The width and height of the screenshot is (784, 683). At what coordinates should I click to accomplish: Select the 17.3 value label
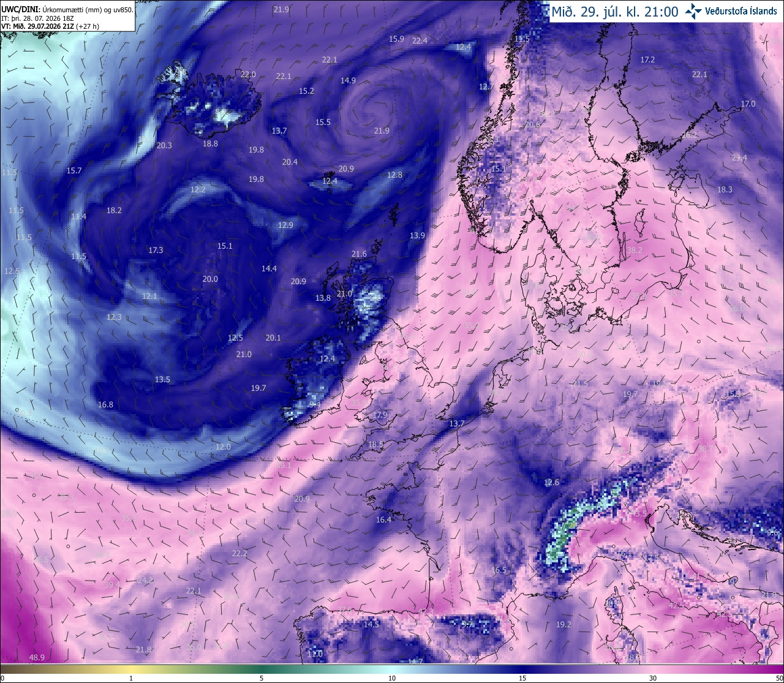[156, 250]
